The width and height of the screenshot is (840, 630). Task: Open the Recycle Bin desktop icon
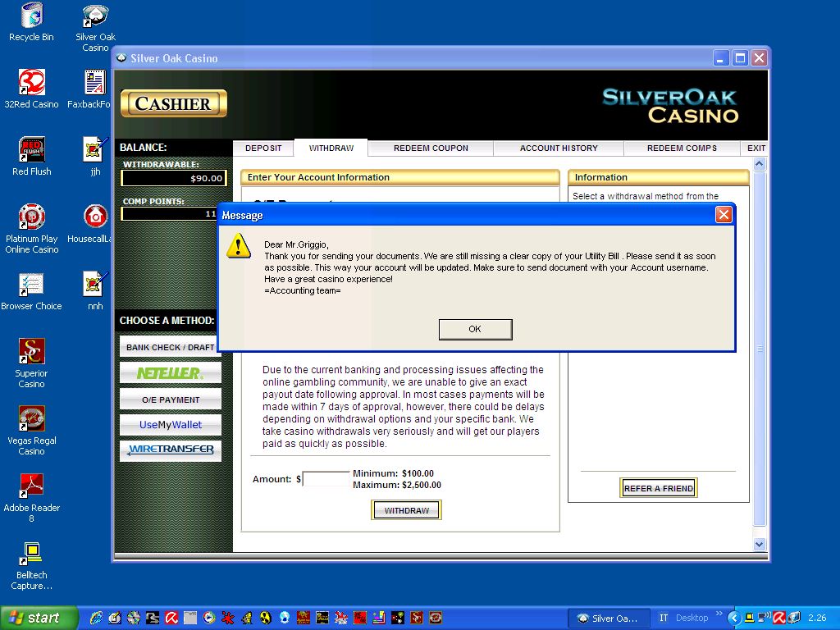32,22
